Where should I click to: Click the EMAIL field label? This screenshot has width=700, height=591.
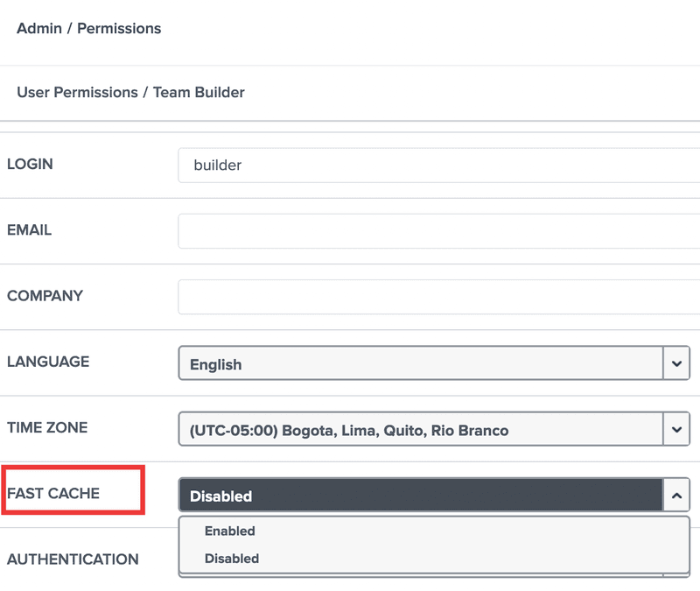tap(29, 230)
